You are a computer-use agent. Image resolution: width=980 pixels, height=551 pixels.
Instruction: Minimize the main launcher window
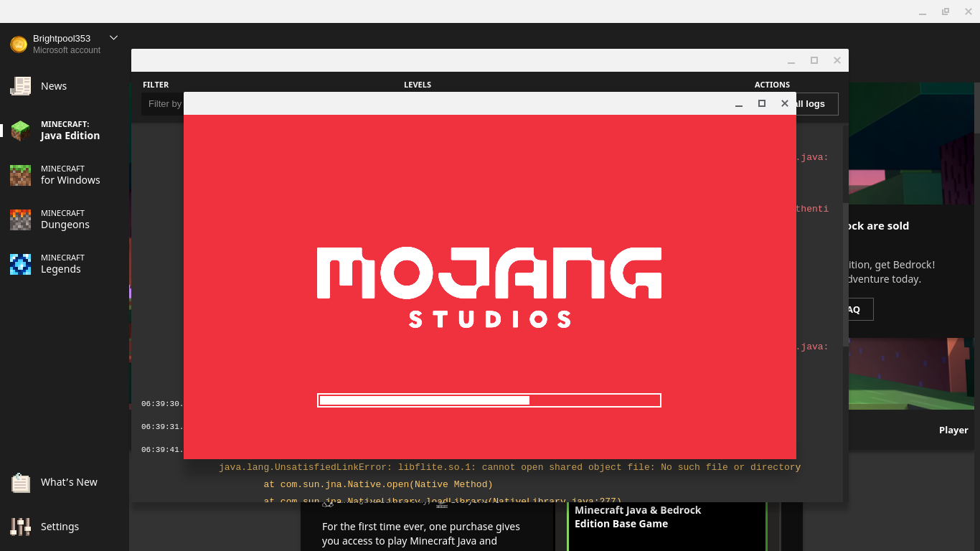tap(923, 12)
